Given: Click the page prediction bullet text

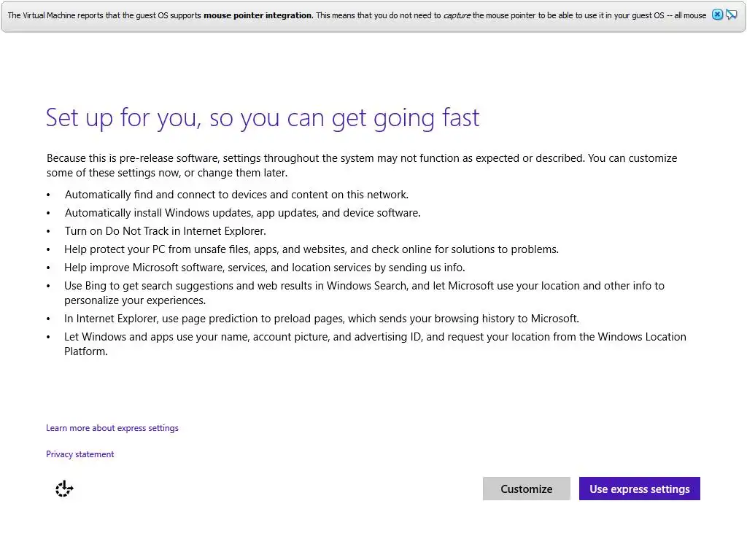Looking at the screenshot, I should point(322,319).
